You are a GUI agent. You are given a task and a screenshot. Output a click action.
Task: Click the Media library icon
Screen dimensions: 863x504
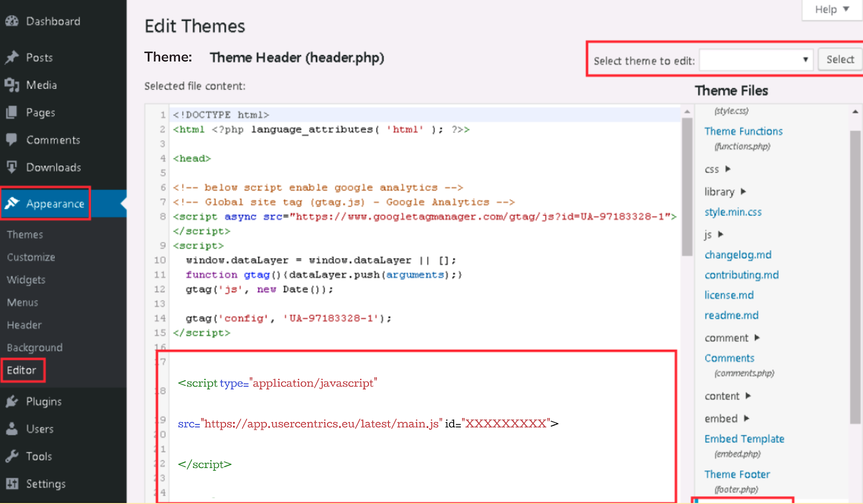coord(12,85)
